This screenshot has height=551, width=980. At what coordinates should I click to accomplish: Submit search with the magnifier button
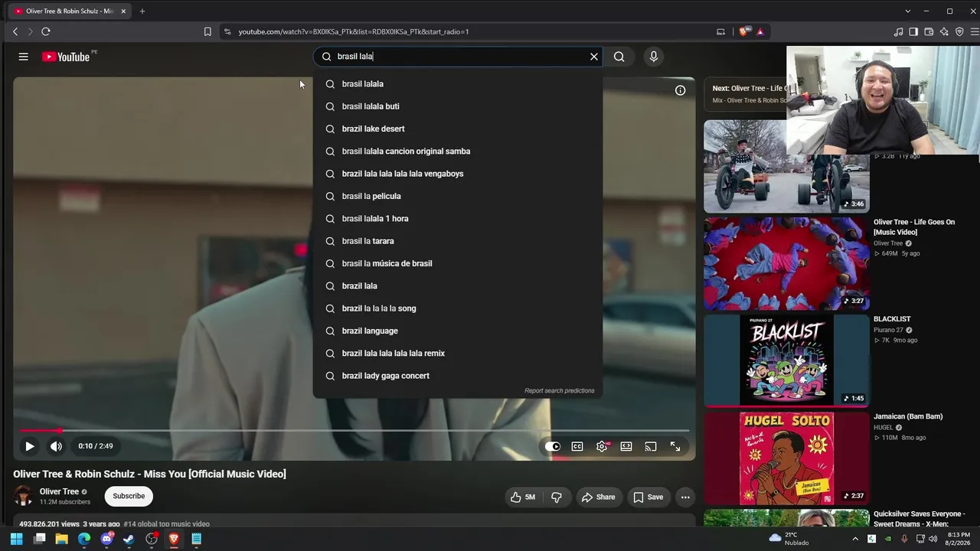click(x=619, y=57)
